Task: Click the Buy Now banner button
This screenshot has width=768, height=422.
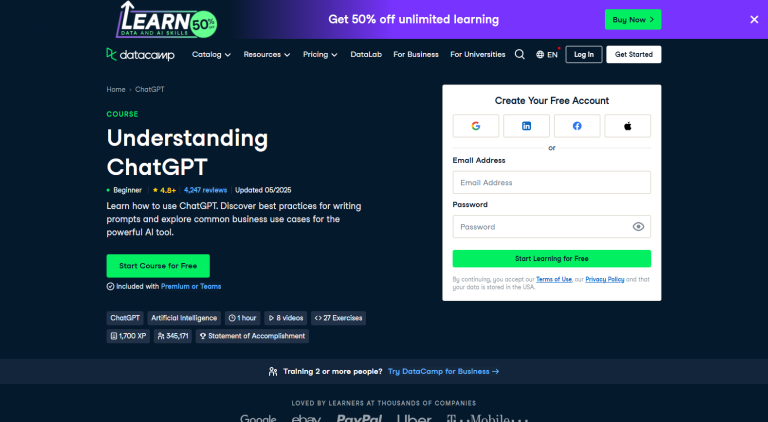Action: pyautogui.click(x=633, y=20)
